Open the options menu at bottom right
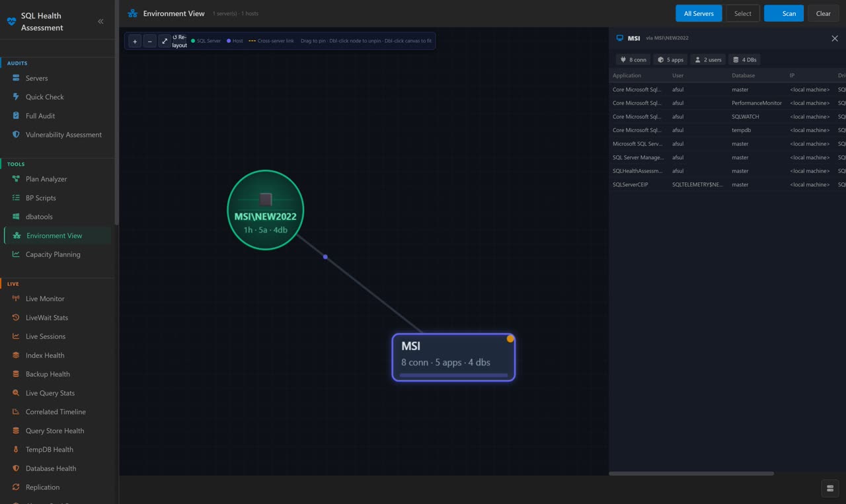Viewport: 846px width, 504px height. [829, 487]
